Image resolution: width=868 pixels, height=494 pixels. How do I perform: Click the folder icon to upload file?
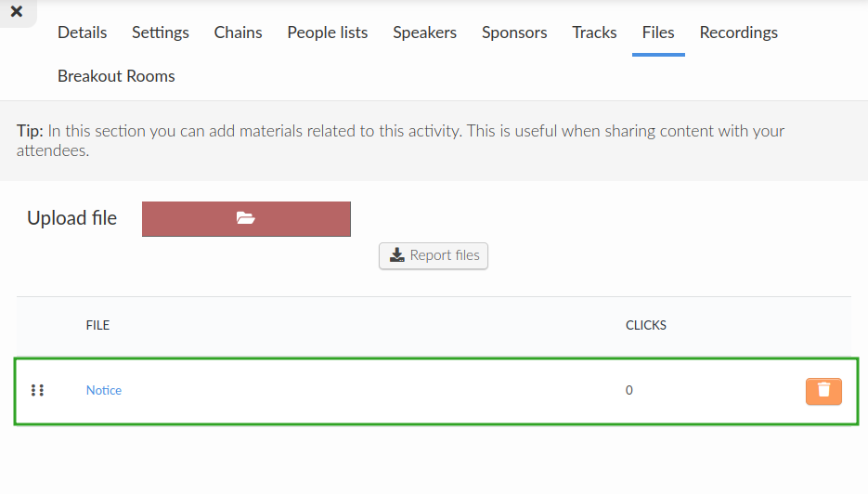pos(246,218)
